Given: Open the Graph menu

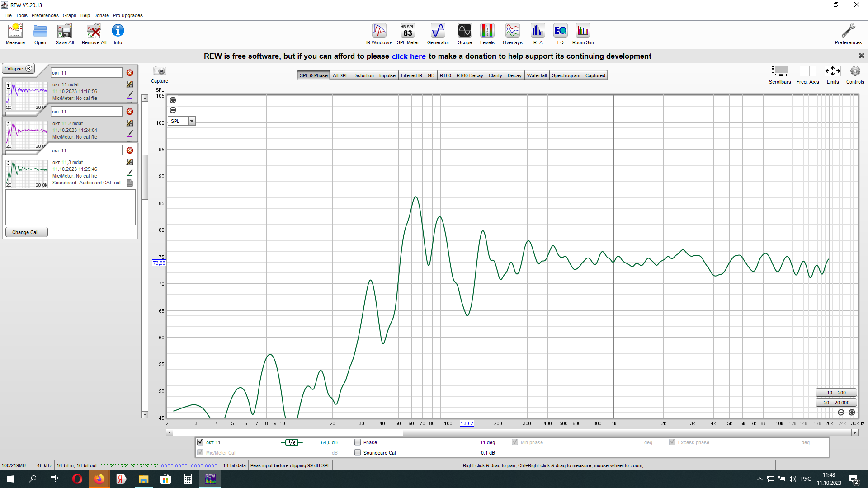Looking at the screenshot, I should tap(69, 15).
